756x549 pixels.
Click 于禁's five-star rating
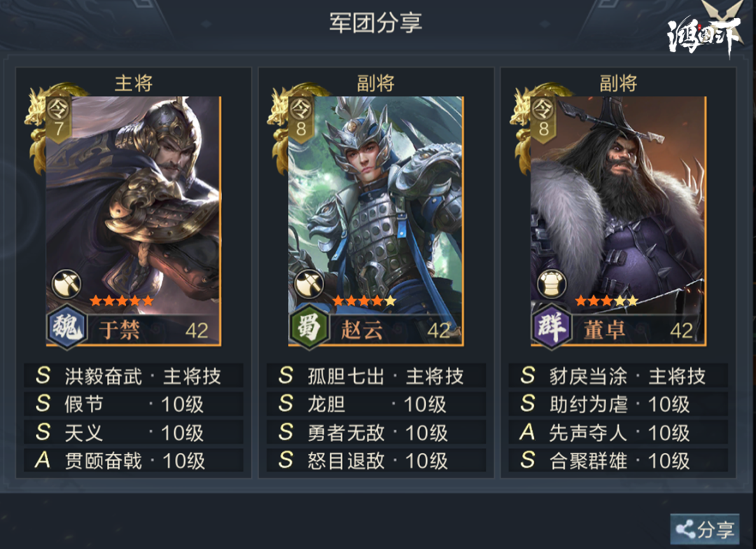122,300
